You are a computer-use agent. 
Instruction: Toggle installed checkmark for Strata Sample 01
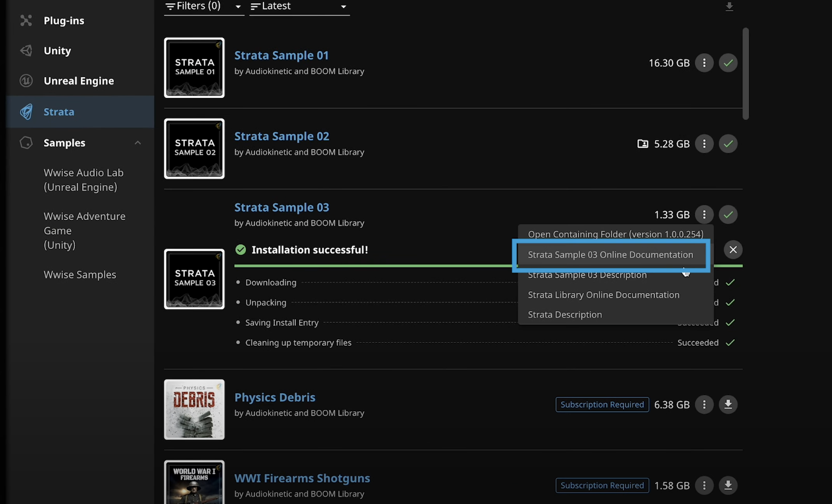[x=728, y=63]
